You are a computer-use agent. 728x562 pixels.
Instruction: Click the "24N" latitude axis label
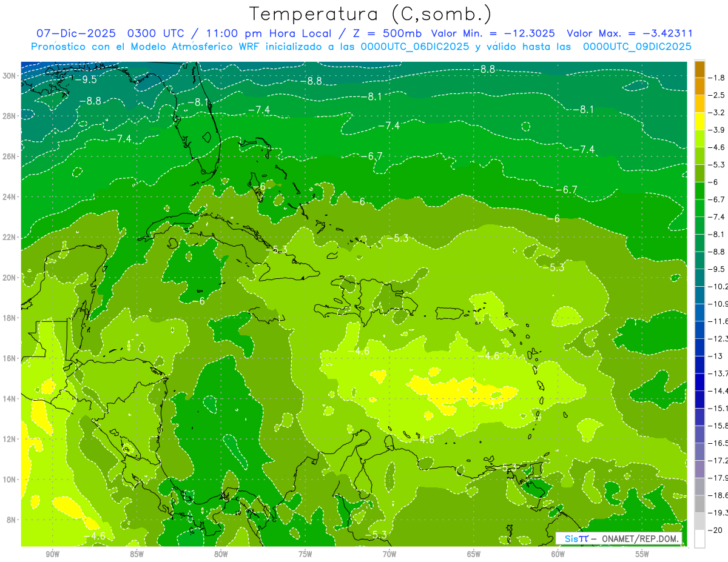click(x=10, y=197)
